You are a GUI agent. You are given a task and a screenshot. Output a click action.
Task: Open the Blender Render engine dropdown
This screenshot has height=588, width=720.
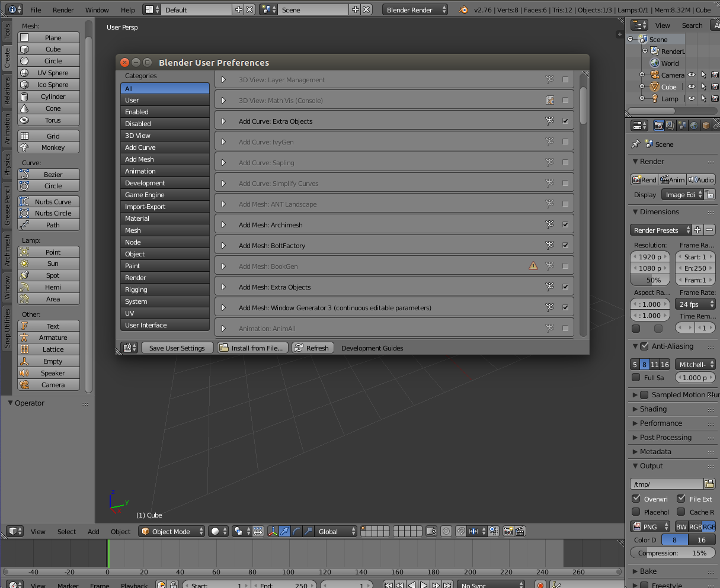pyautogui.click(x=415, y=10)
